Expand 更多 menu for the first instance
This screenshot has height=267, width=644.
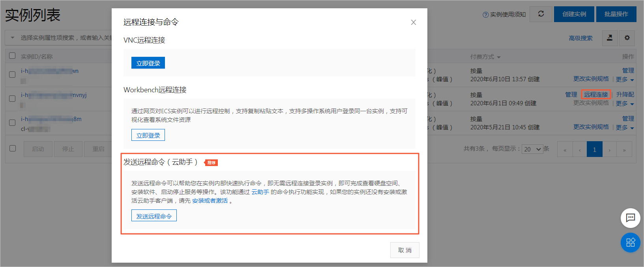(x=625, y=79)
